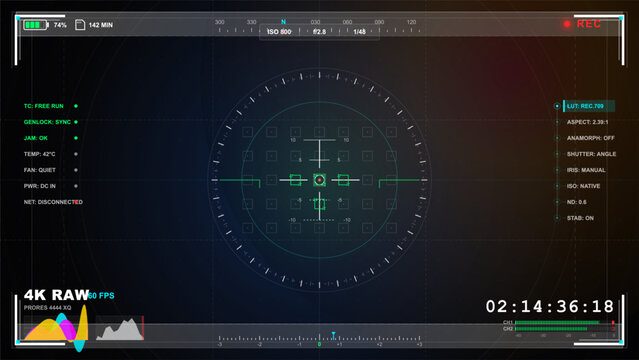This screenshot has height=360, width=639.
Task: Click the 60 FPS frame rate label
Action: point(101,296)
